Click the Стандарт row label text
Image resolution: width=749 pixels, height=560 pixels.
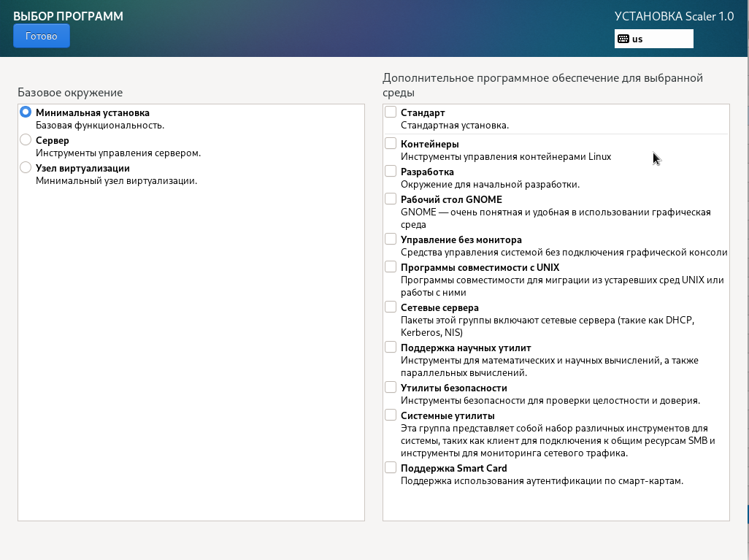pyautogui.click(x=423, y=112)
